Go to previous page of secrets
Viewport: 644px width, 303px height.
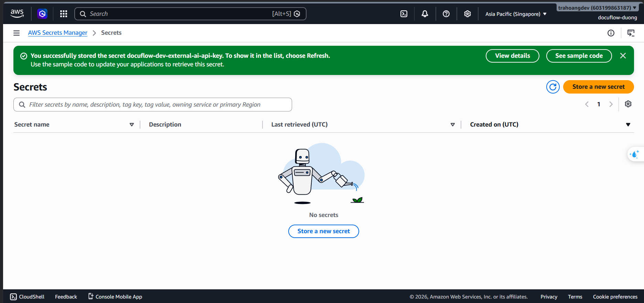587,104
